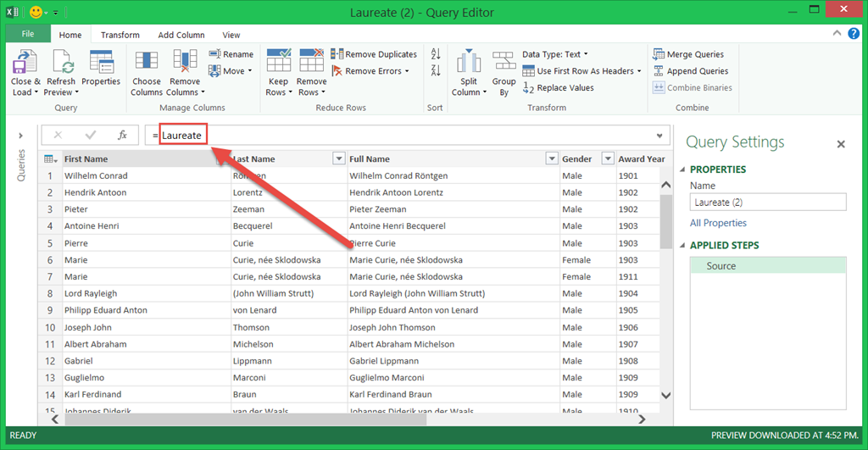This screenshot has width=868, height=450.
Task: Expand the formula bar with the chevron
Action: coord(659,136)
